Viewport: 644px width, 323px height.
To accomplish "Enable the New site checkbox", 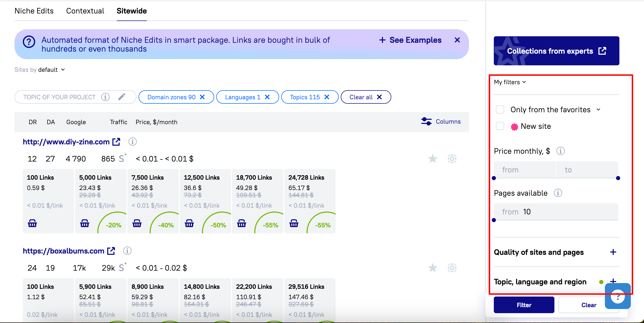I will coord(500,126).
